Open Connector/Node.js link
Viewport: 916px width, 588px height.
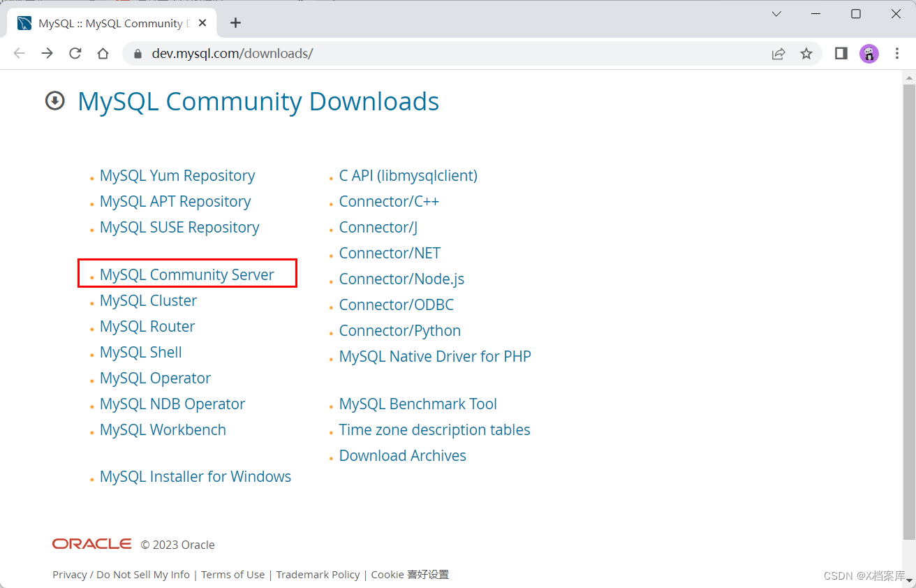[401, 279]
